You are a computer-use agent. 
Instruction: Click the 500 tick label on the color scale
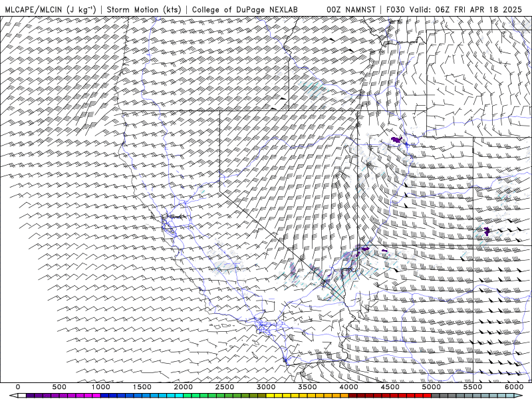59,387
